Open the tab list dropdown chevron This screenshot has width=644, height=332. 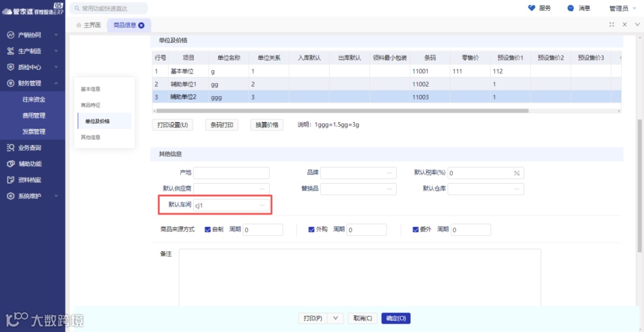point(637,24)
